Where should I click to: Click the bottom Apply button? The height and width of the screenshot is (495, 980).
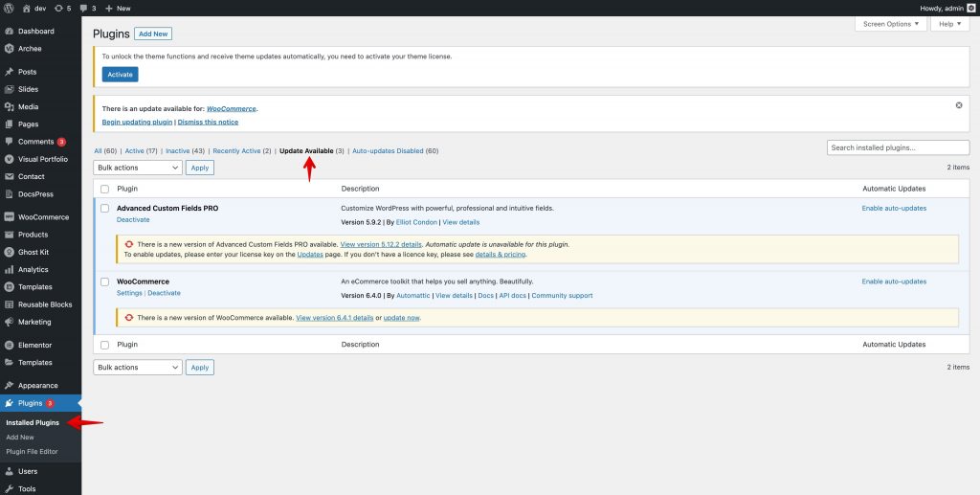click(x=200, y=368)
